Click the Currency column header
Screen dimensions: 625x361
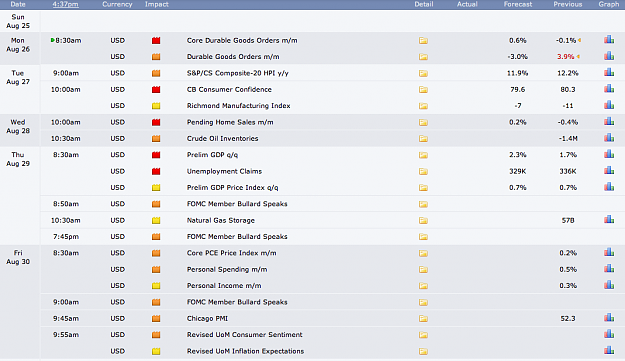pyautogui.click(x=117, y=4)
